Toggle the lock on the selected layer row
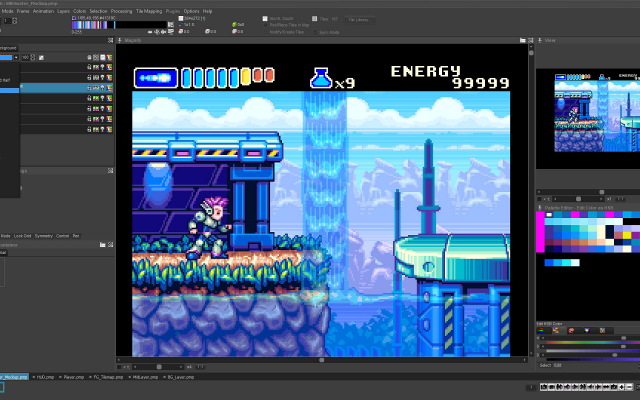 coord(89,88)
